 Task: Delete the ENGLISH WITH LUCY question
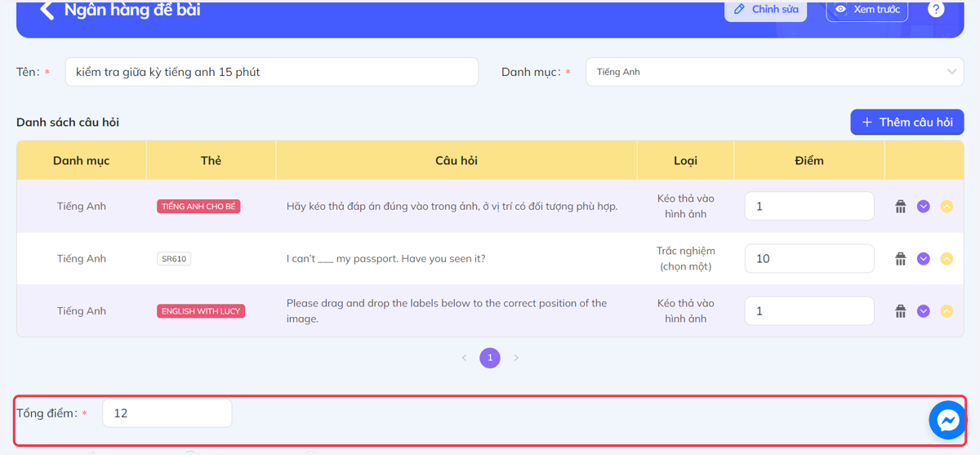click(x=901, y=311)
